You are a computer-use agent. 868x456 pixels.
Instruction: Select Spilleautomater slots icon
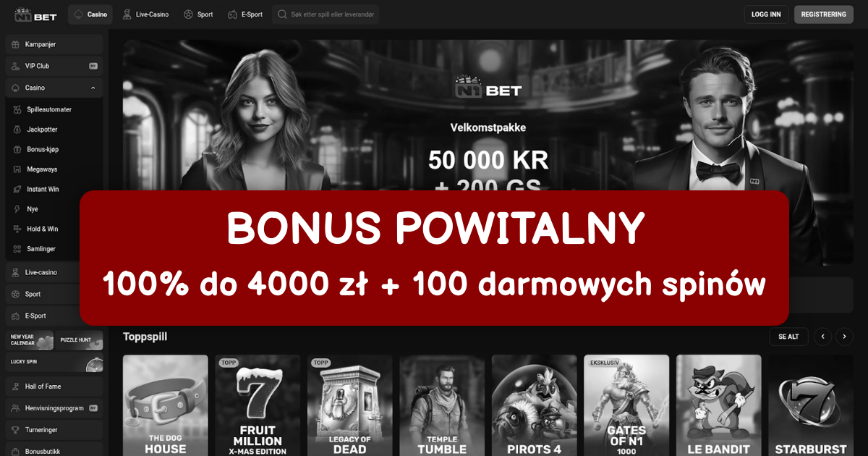(x=18, y=109)
